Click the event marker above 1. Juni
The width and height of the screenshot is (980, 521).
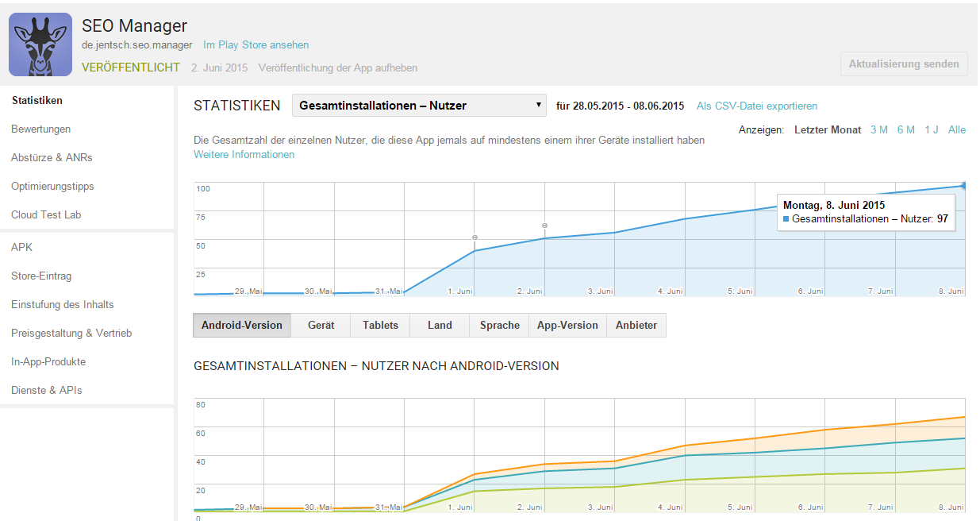(x=475, y=237)
